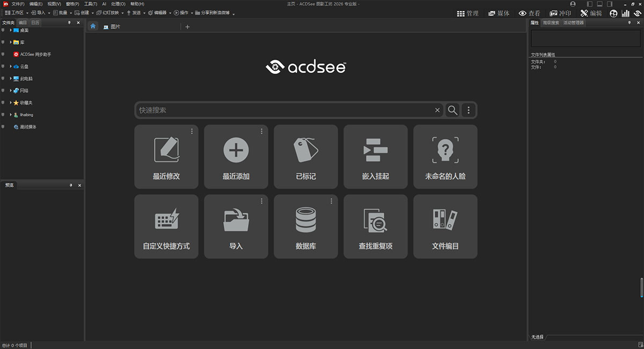This screenshot has height=349, width=644.
Task: Click the 分享到新浪微博 share icon
Action: [x=197, y=12]
